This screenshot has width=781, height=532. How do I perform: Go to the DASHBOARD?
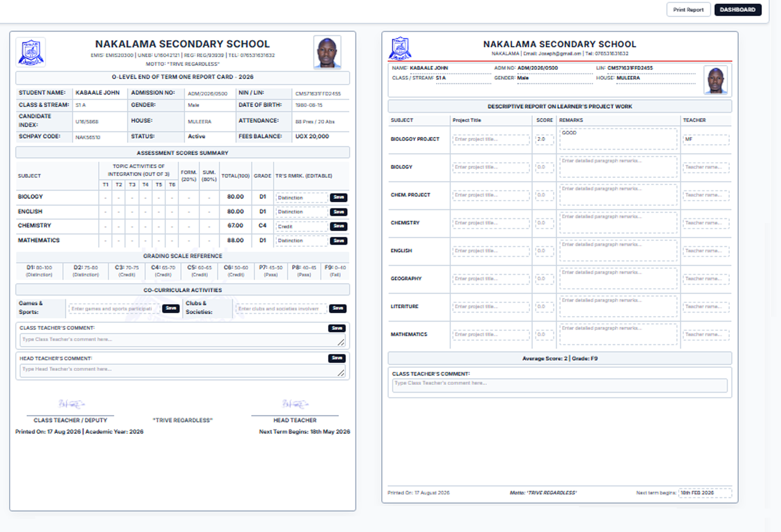[x=738, y=10]
